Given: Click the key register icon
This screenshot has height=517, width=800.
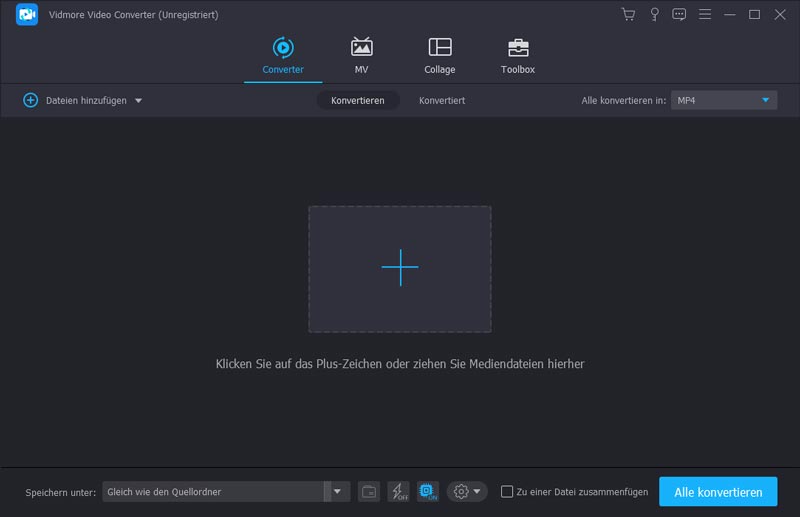Looking at the screenshot, I should click(x=654, y=15).
